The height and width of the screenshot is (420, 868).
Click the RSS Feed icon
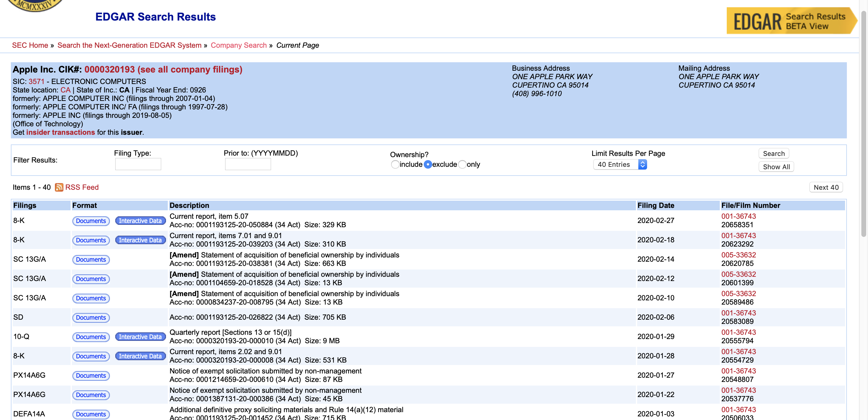[59, 187]
